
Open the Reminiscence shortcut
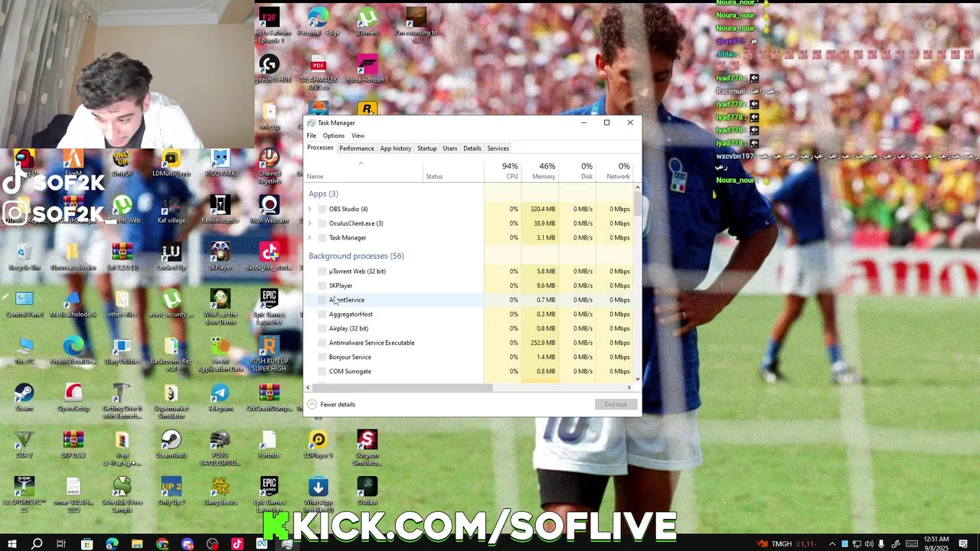(x=220, y=210)
